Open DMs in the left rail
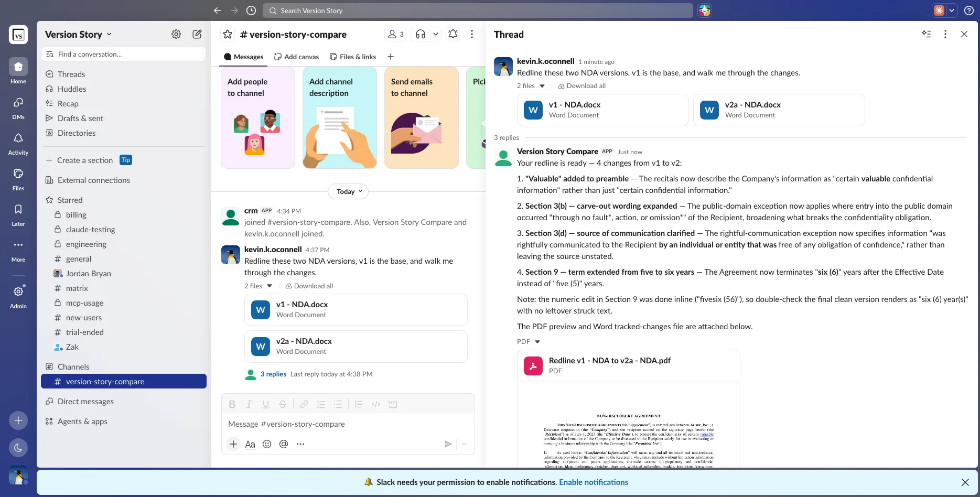The width and height of the screenshot is (980, 497). [x=18, y=107]
